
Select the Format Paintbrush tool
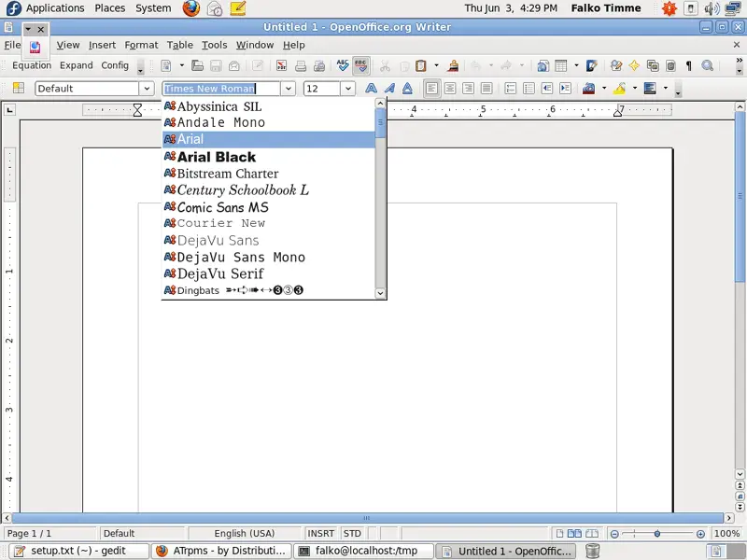(453, 65)
